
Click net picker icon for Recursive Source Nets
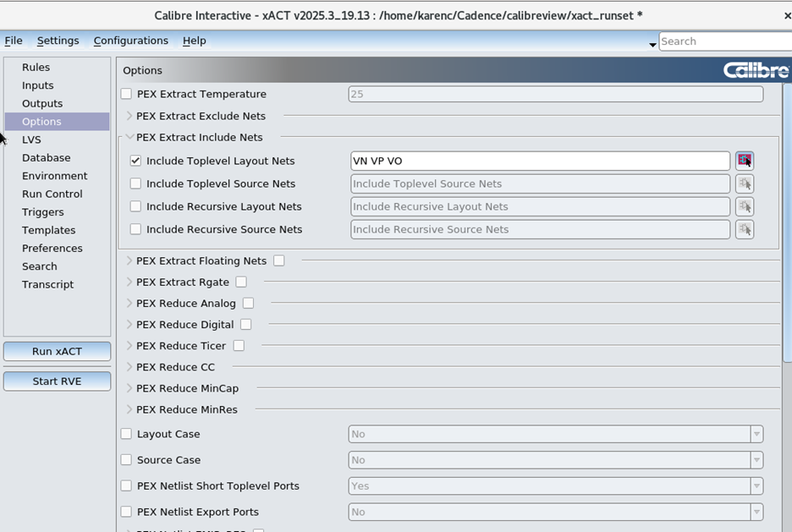click(744, 229)
